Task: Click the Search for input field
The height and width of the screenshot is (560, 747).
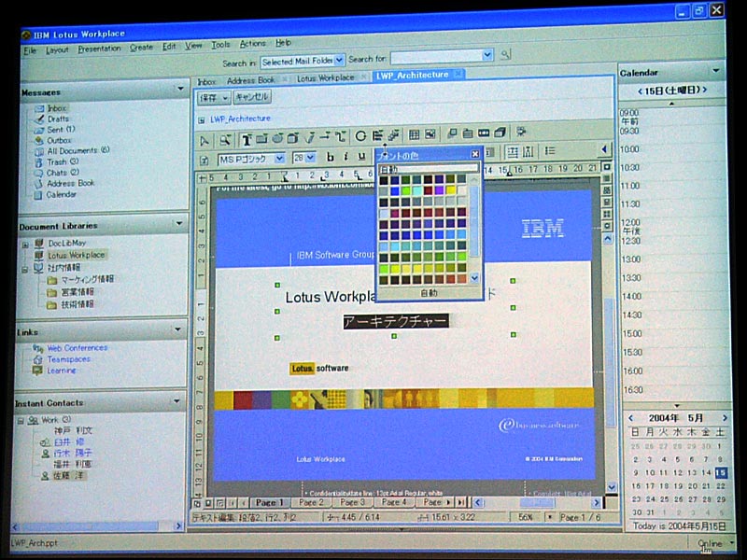Action: click(435, 57)
